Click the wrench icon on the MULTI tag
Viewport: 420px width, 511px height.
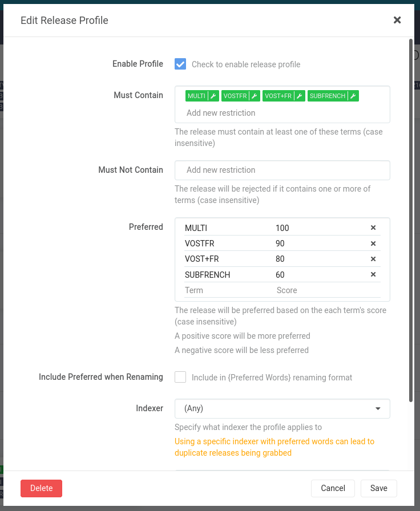(212, 96)
